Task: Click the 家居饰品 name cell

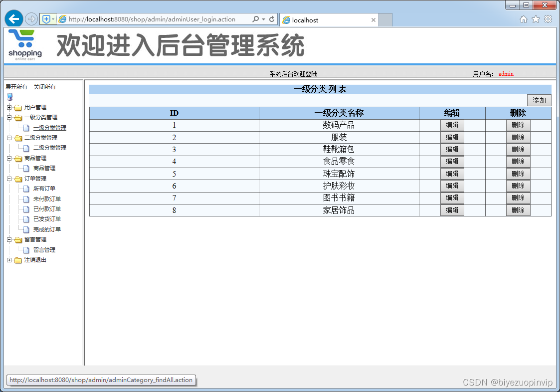Action: coord(339,210)
